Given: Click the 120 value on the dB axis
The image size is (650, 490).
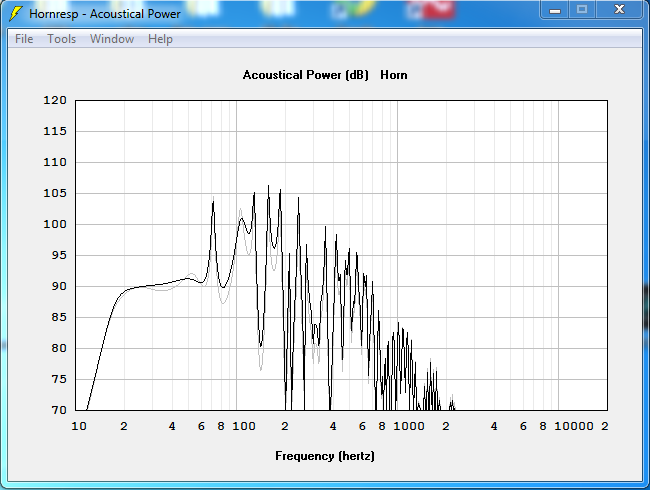Looking at the screenshot, I should pos(55,100).
